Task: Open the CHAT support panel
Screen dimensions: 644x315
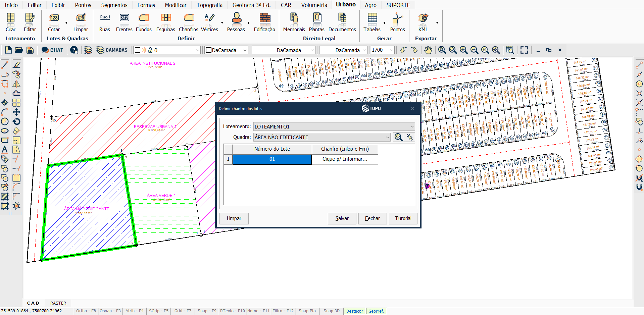Action: point(52,50)
